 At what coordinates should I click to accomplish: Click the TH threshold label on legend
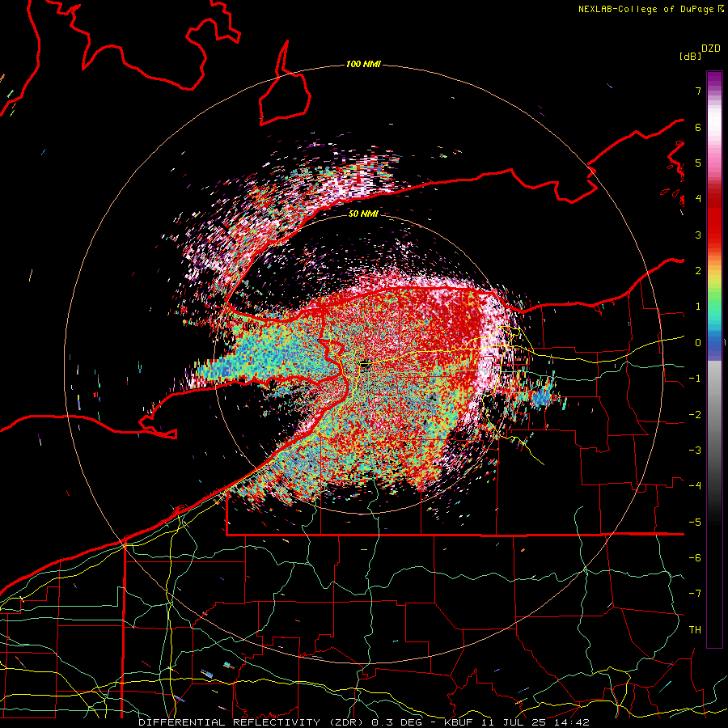tap(695, 630)
